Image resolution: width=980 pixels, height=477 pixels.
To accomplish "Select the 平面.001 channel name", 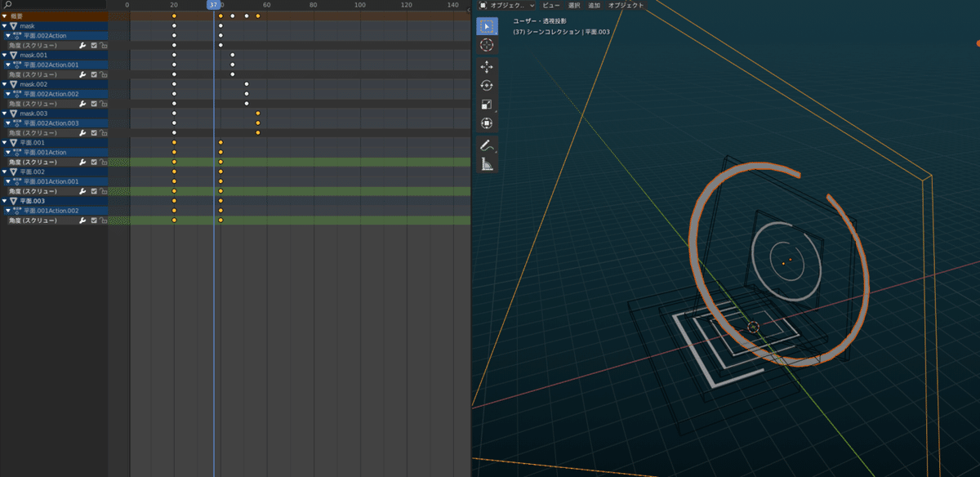I will pos(33,142).
